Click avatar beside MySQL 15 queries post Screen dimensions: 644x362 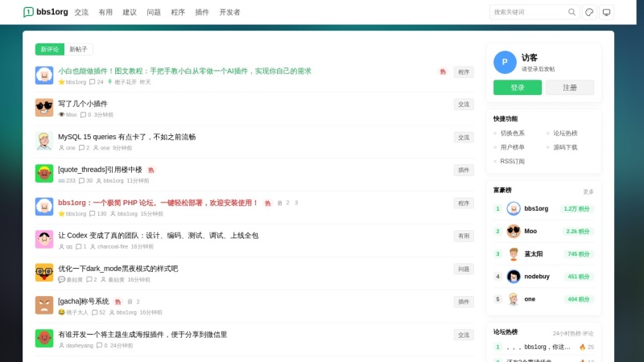44,141
